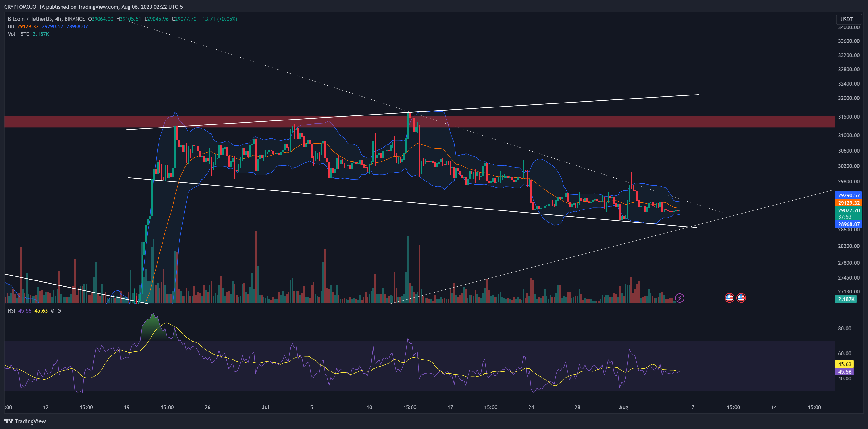Click the blue 29290.57 upper band price label
The width and height of the screenshot is (868, 429).
coord(848,195)
